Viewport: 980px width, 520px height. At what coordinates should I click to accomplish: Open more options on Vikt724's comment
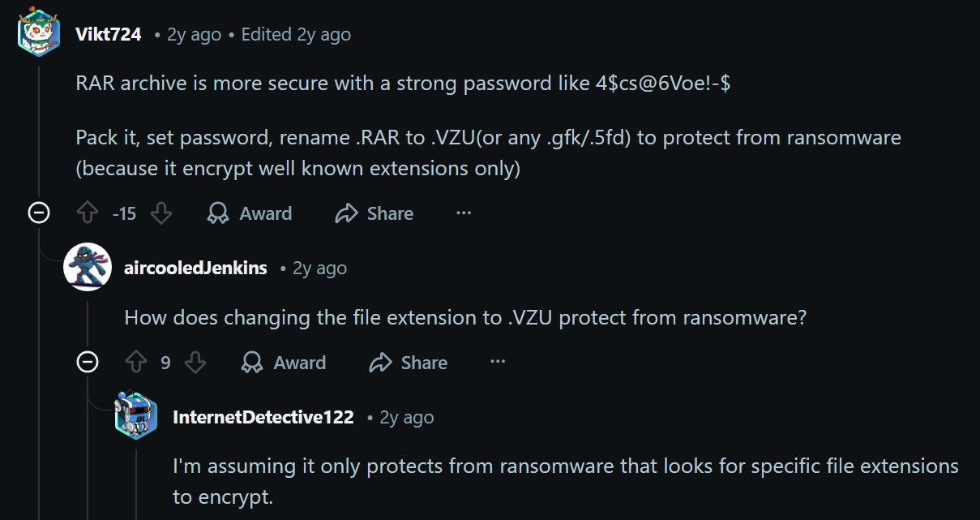[x=464, y=213]
